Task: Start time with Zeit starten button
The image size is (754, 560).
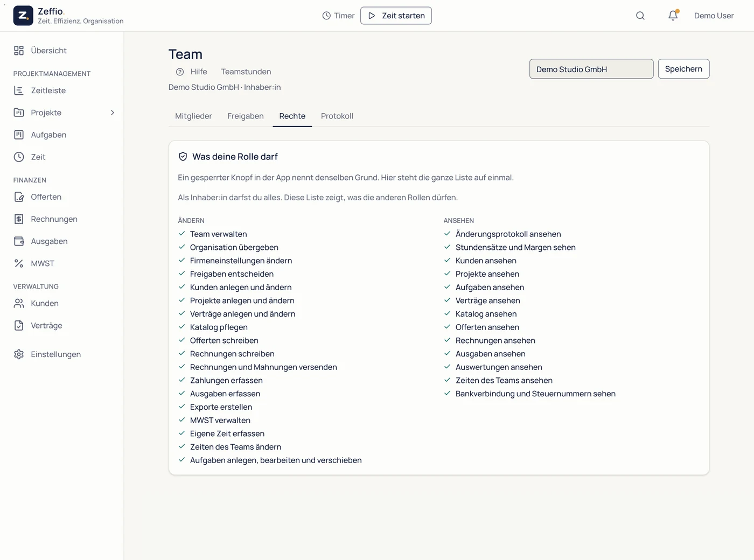Action: pos(396,16)
